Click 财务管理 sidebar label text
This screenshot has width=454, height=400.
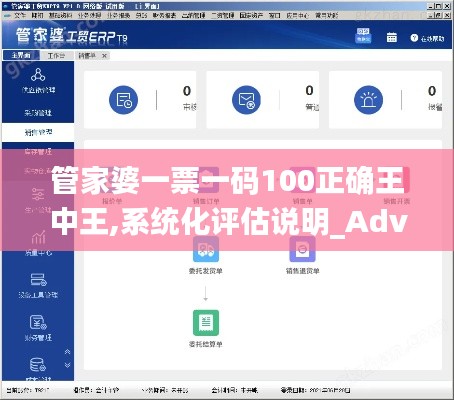click(x=38, y=338)
